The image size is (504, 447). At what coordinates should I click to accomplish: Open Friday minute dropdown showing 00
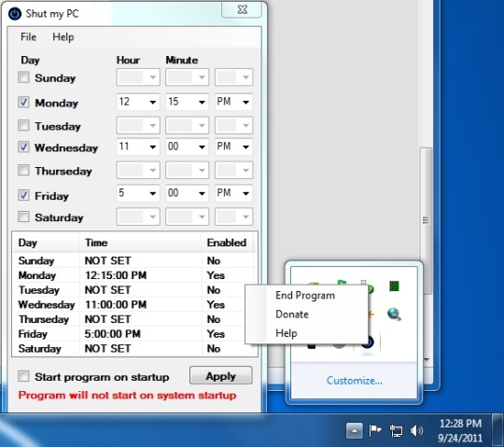tap(187, 193)
